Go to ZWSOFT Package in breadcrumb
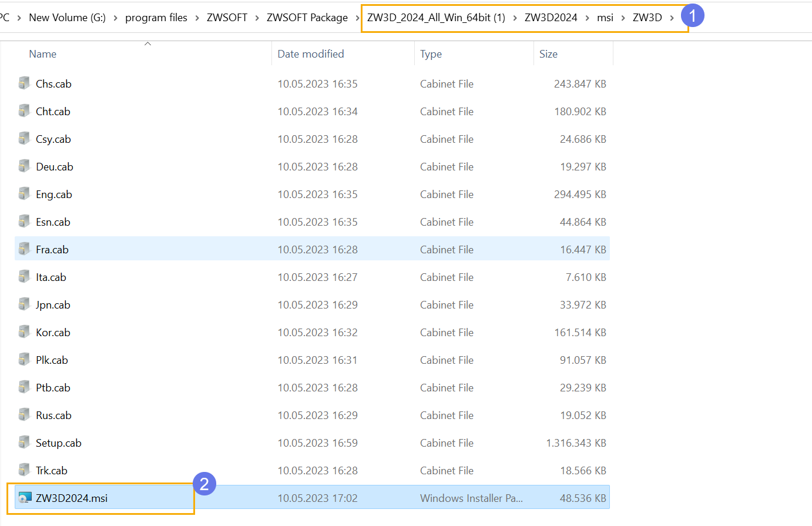Image resolution: width=812 pixels, height=526 pixels. pyautogui.click(x=307, y=18)
